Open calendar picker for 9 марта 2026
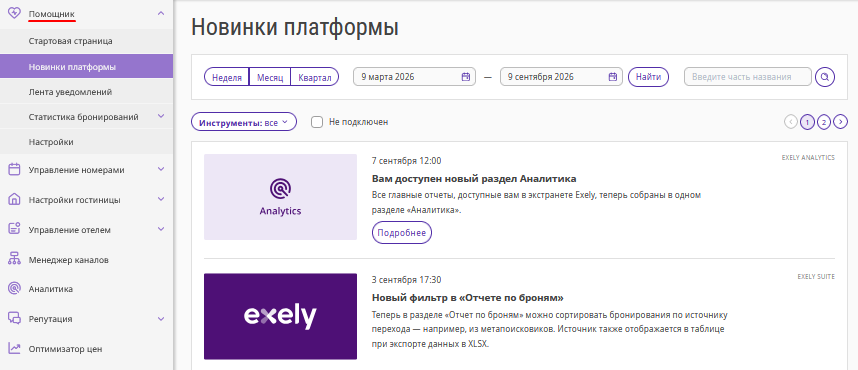The image size is (858, 370). (466, 77)
